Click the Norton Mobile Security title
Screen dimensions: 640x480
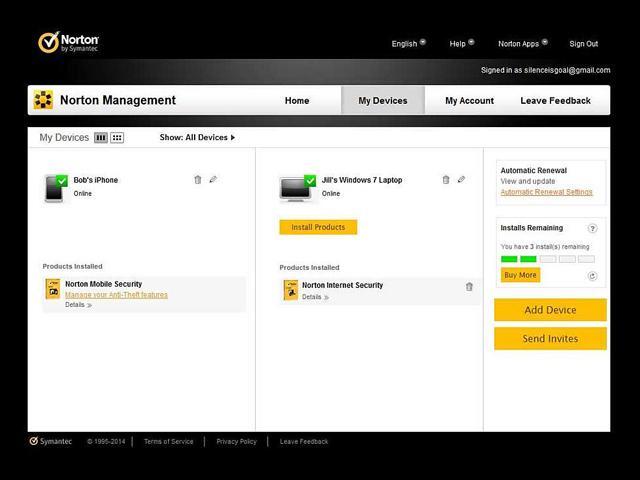[x=104, y=284]
